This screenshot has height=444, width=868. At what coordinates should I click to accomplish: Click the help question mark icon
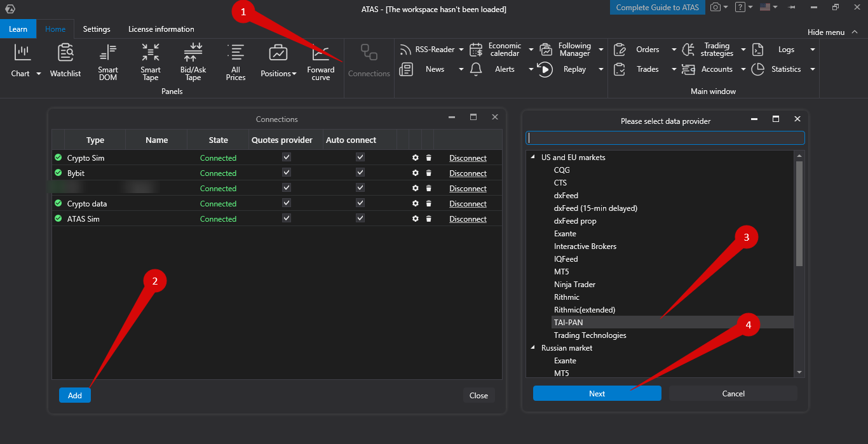click(740, 8)
